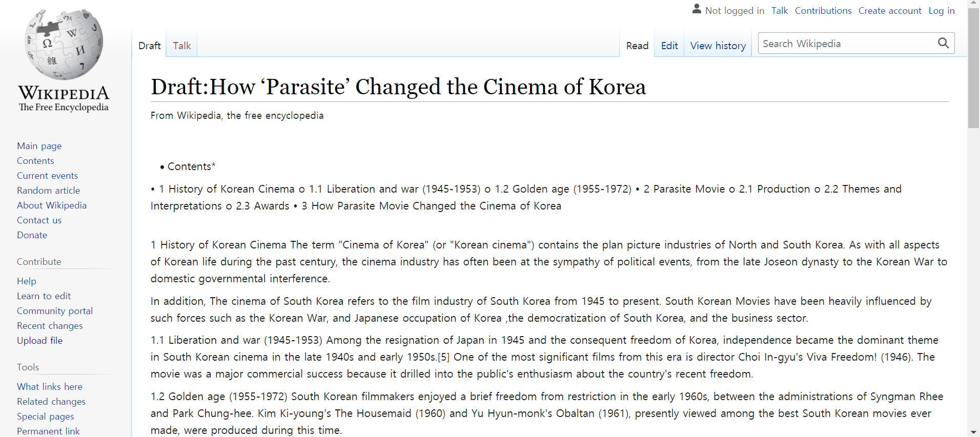Viewport: 980px width, 437px height.
Task: Click the scrollbar down arrow
Action: [973, 432]
